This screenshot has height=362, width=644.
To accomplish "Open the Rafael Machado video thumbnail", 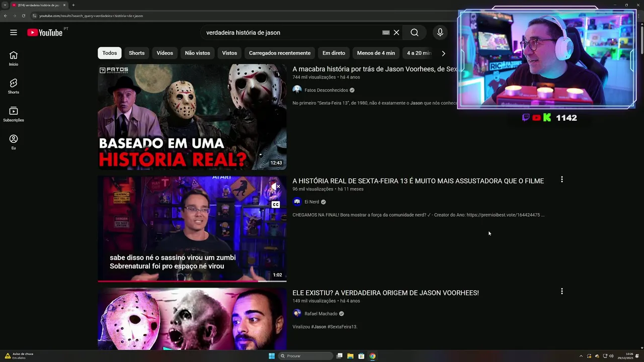I will point(192,319).
